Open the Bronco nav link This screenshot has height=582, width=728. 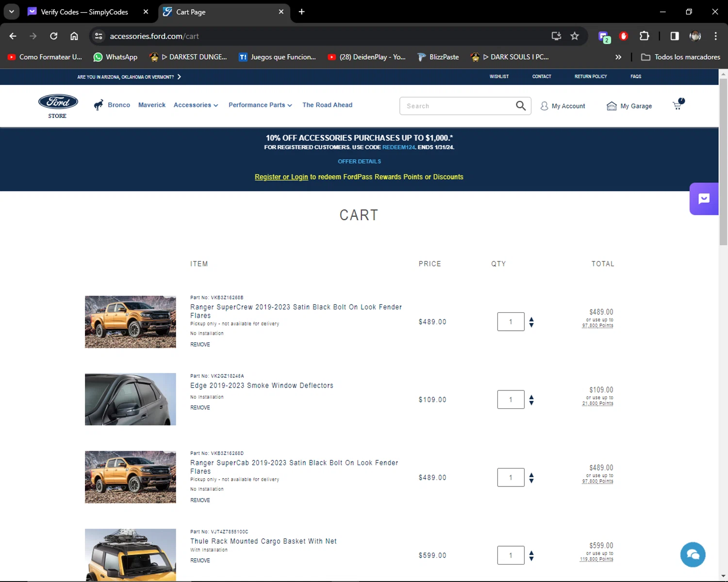pos(119,105)
